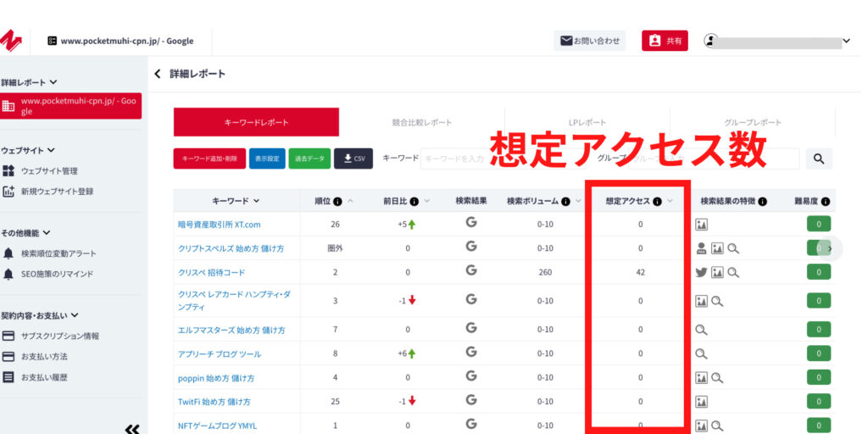
Task: Click the info icon beside 検索ボリューム
Action: 565,202
